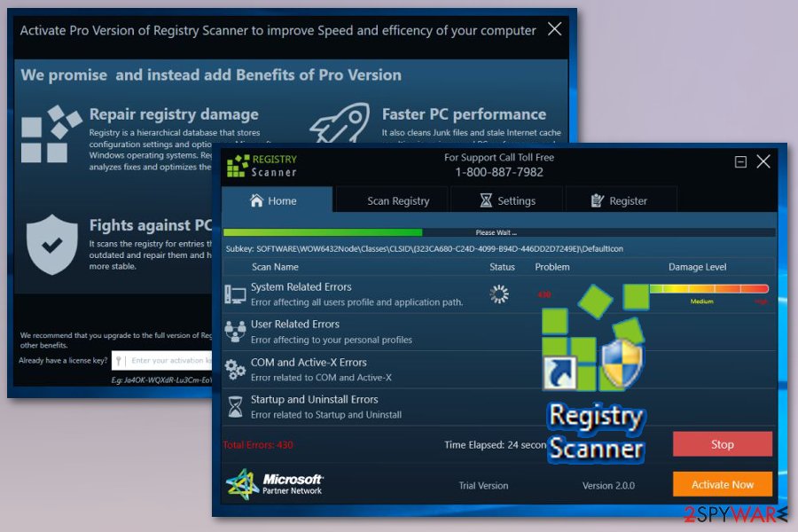The height and width of the screenshot is (532, 798).
Task: Click the rocket icon beside Faster PC performance
Action: tap(340, 122)
